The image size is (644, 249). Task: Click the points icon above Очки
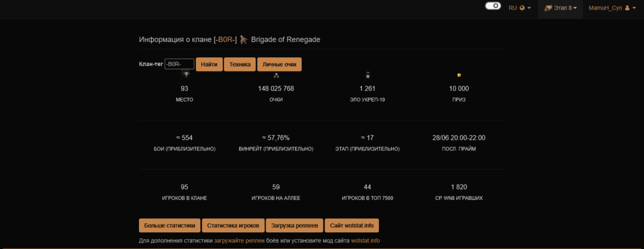276,75
